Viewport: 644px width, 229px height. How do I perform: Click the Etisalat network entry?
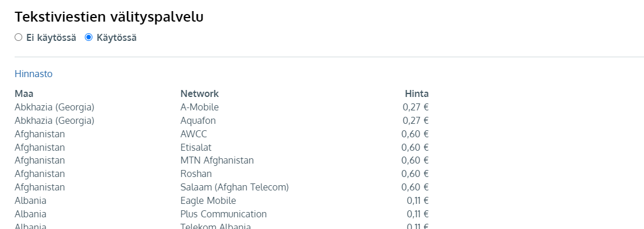pos(196,147)
